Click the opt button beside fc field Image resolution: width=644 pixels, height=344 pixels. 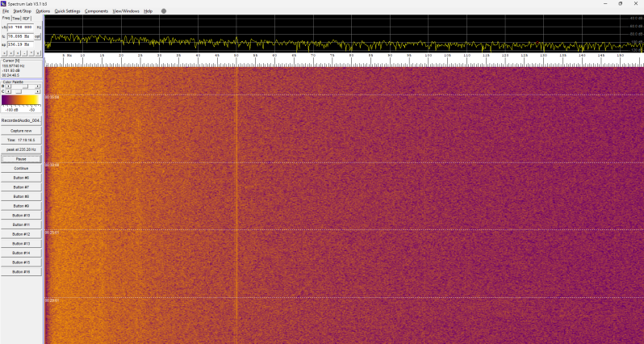[x=37, y=36]
